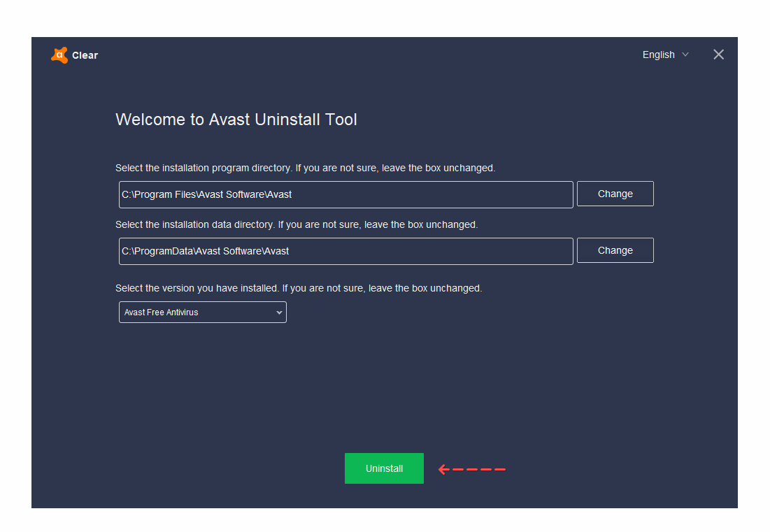Click the Welcome to Avast Uninstall Tool heading
770x532 pixels.
236,120
